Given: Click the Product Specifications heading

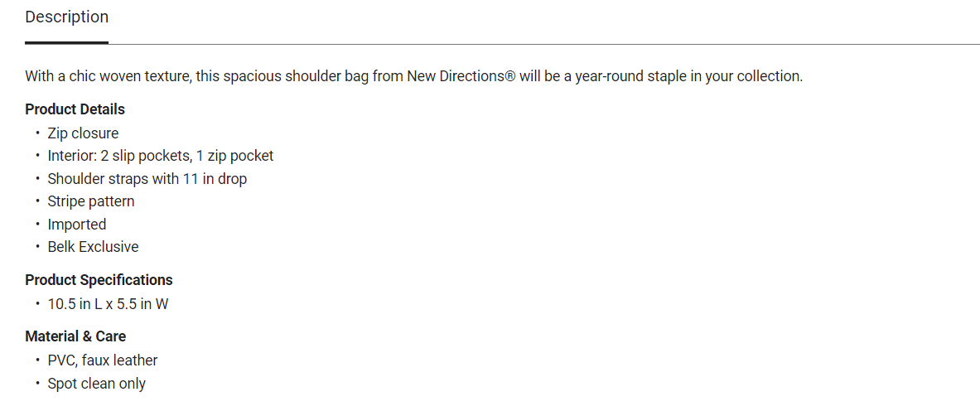Looking at the screenshot, I should [99, 280].
